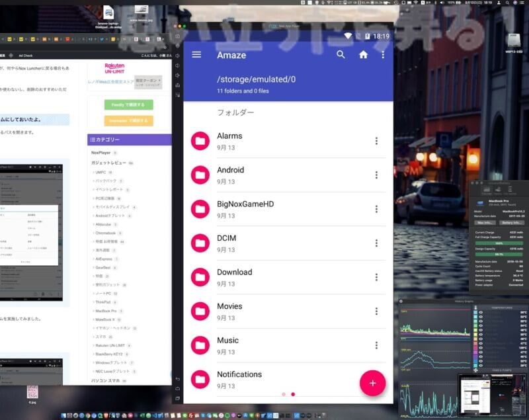Click the TEMPERATURES section header
Image resolution: width=529 pixels, height=420 pixels.
click(502, 308)
